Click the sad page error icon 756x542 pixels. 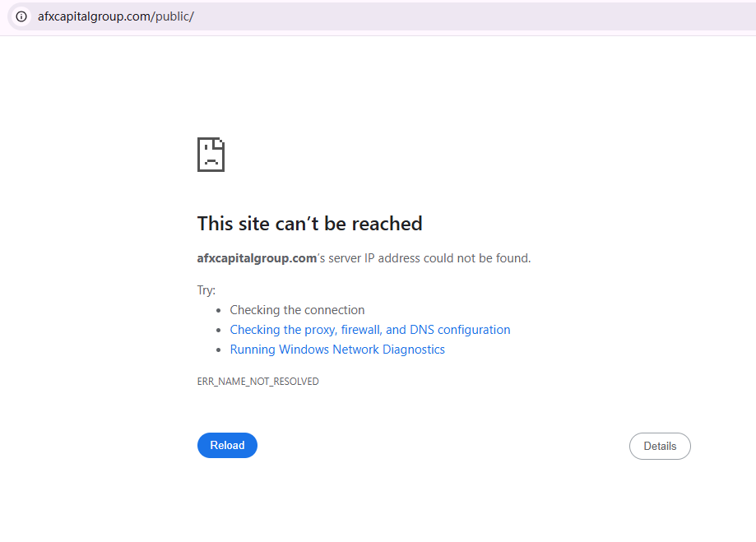(211, 155)
